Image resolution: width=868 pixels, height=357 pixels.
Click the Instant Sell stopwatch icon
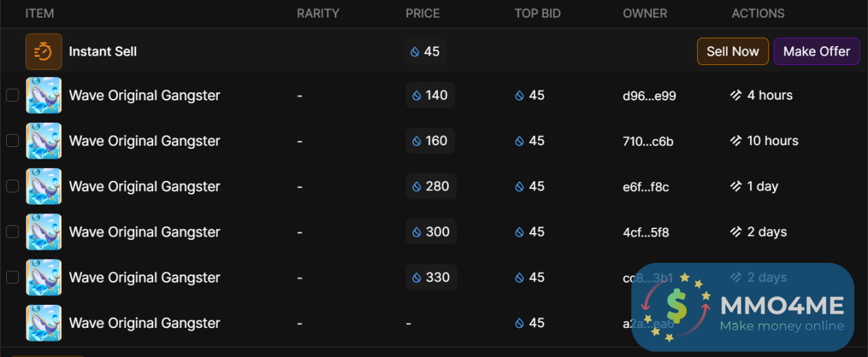click(x=43, y=51)
